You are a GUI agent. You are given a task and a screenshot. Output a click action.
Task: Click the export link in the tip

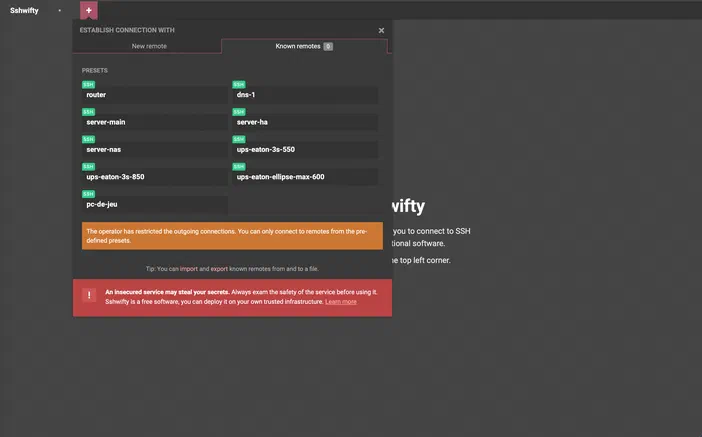219,269
